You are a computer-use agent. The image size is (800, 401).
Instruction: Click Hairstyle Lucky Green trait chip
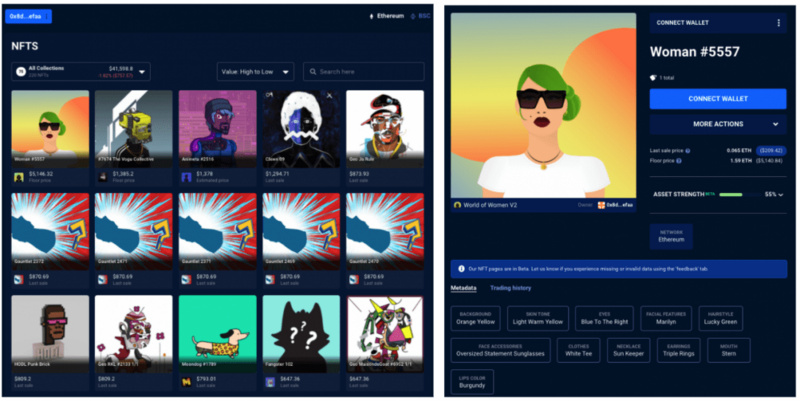(x=720, y=318)
